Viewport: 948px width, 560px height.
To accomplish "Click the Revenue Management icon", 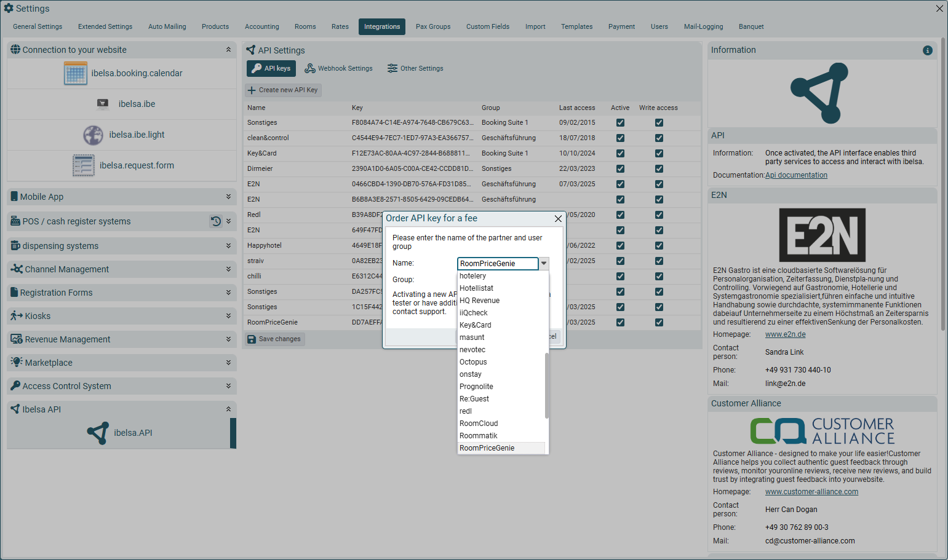I will pos(17,339).
